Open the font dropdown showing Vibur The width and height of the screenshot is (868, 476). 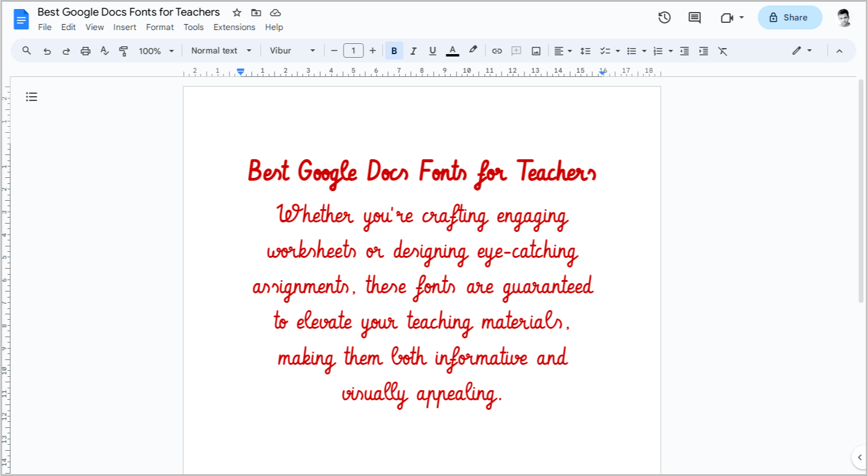click(293, 50)
